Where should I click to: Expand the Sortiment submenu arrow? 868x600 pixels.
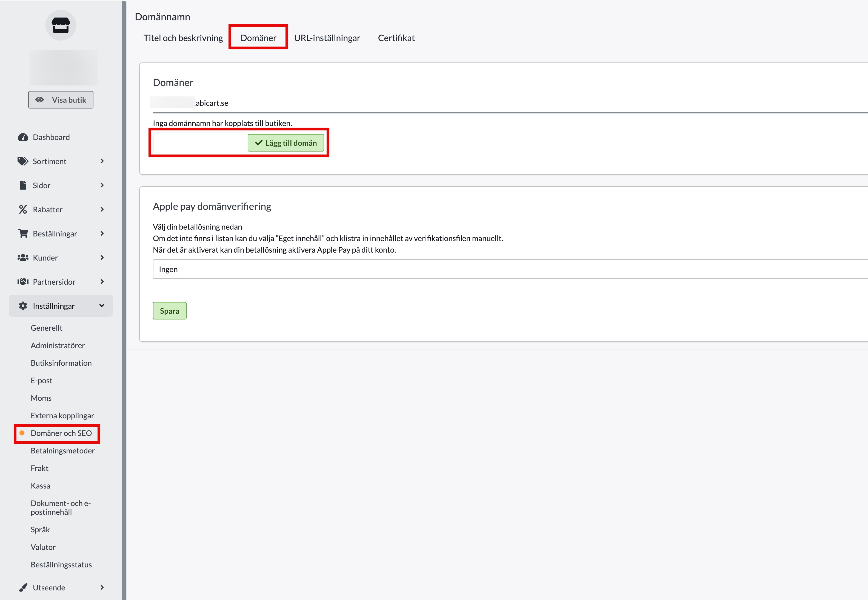[102, 161]
